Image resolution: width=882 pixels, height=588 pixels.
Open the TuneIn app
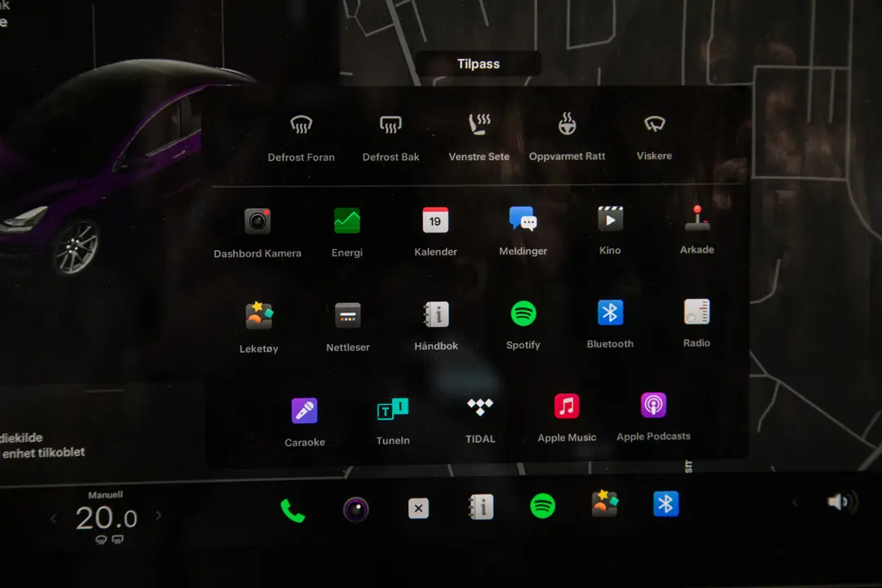(x=393, y=421)
